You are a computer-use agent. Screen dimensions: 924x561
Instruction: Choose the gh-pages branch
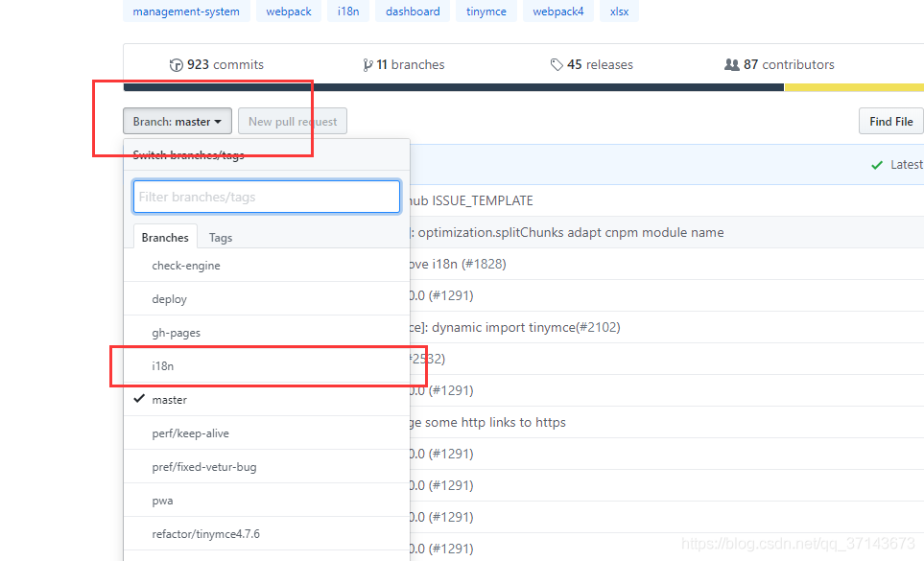(x=177, y=333)
